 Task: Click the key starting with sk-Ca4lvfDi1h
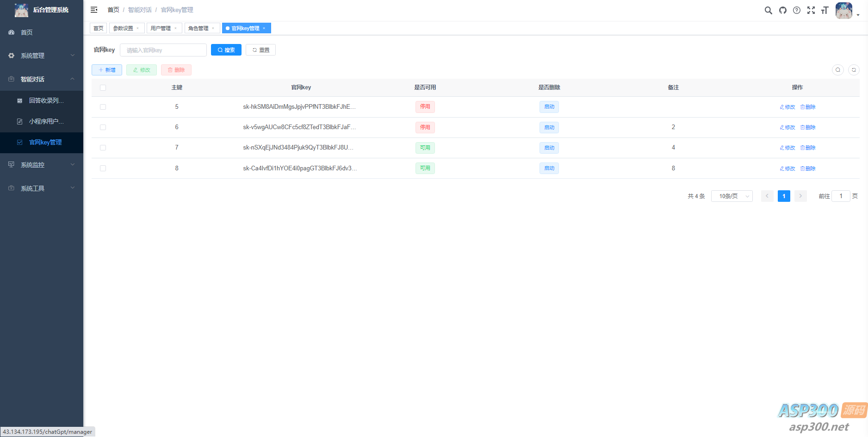300,169
